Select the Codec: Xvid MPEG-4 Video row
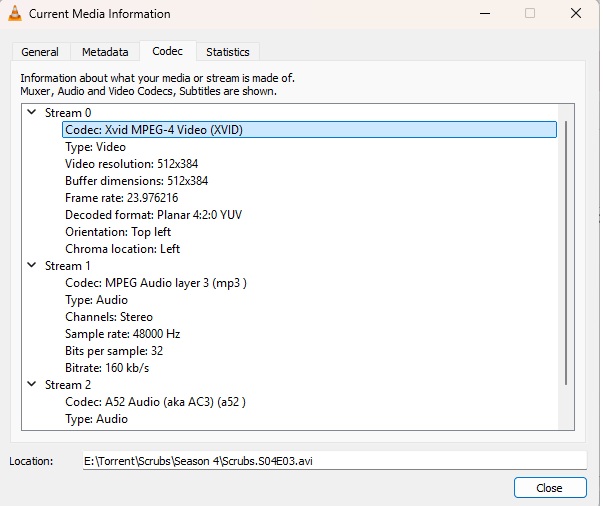This screenshot has width=603, height=506. (309, 130)
